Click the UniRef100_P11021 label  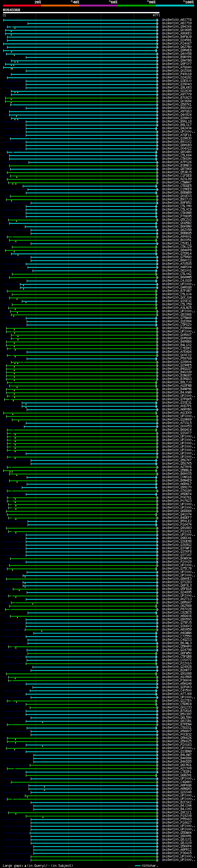[x=177, y=531]
